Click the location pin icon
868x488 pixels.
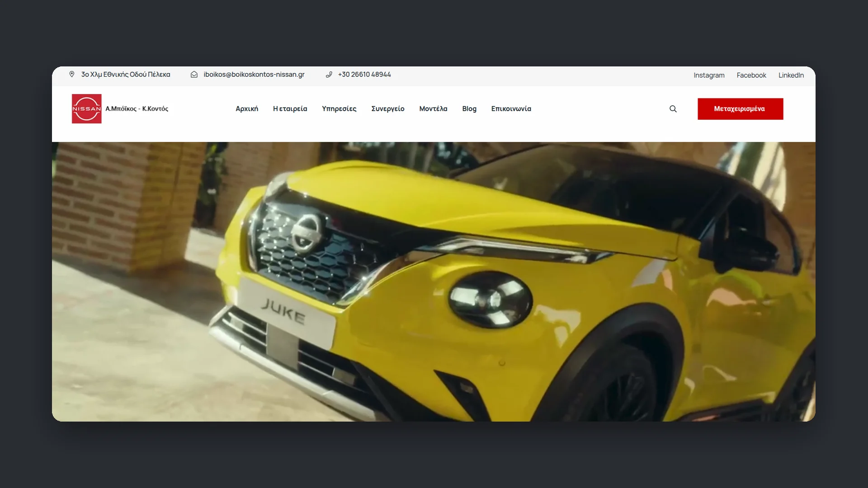click(x=72, y=74)
